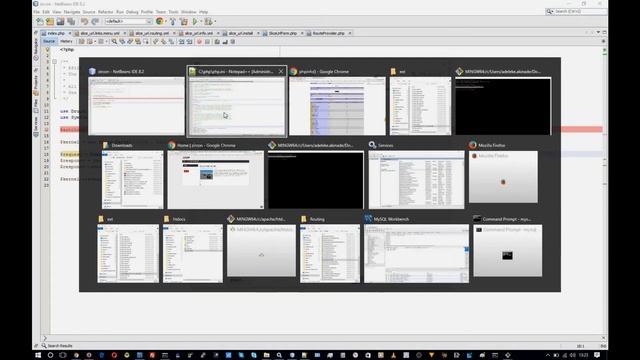640x360 pixels.
Task: Switch to the htdocs folder window thumbnail
Action: tap(193, 249)
